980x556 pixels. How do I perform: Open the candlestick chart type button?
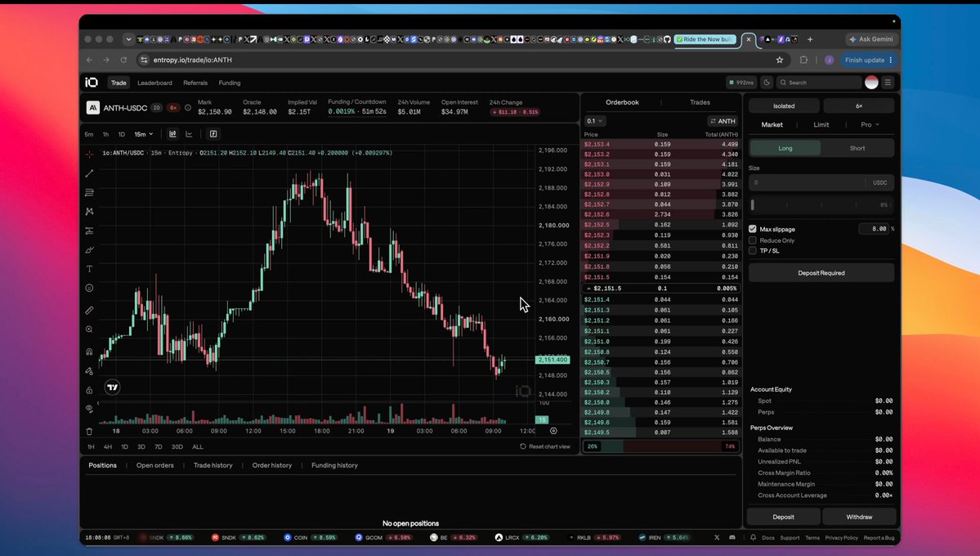pyautogui.click(x=172, y=134)
